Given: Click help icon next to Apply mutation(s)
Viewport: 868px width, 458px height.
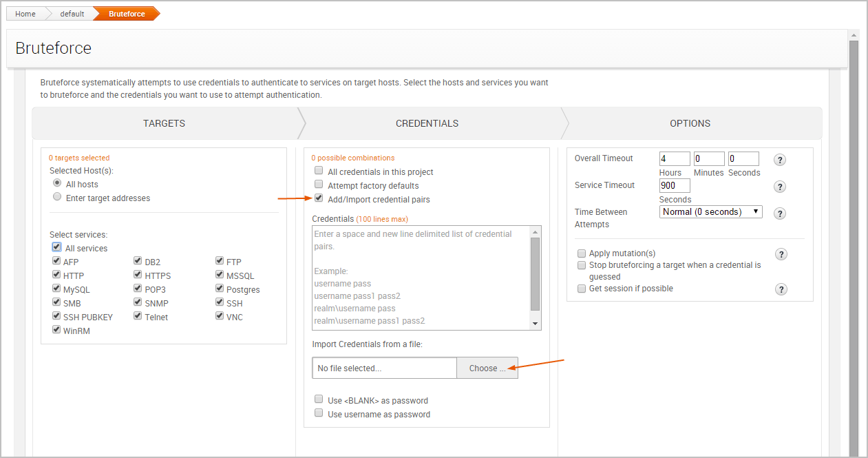Looking at the screenshot, I should (781, 254).
